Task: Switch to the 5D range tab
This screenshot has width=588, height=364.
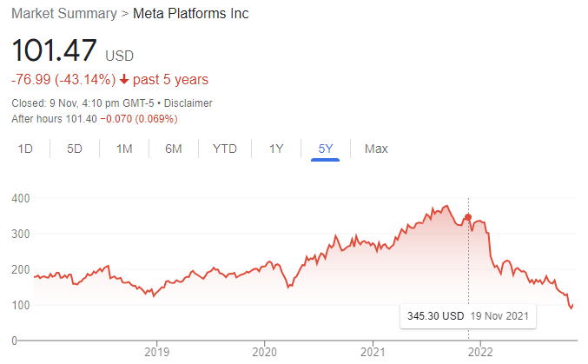Action: coord(74,149)
